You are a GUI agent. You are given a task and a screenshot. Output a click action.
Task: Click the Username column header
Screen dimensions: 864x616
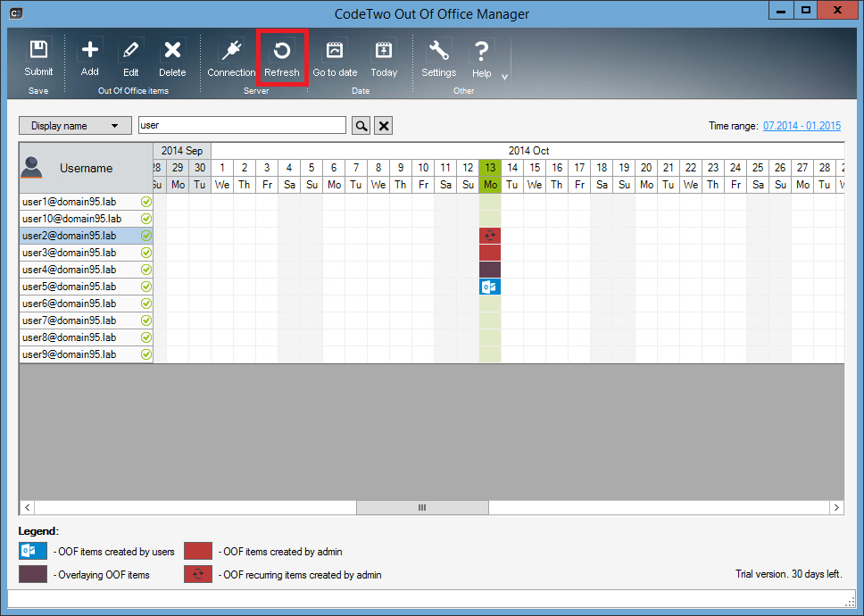[x=86, y=168]
